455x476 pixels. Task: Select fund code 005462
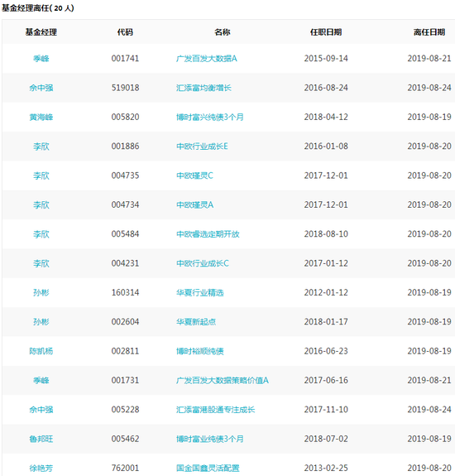[x=125, y=439]
